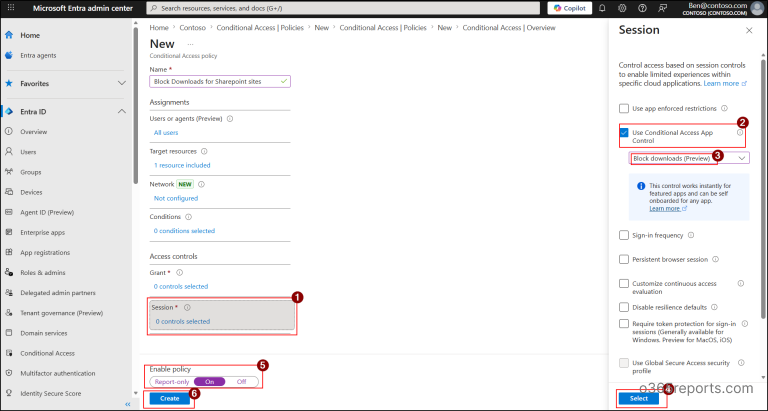Image resolution: width=768 pixels, height=411 pixels.
Task: Close the Session panel
Action: pos(749,30)
